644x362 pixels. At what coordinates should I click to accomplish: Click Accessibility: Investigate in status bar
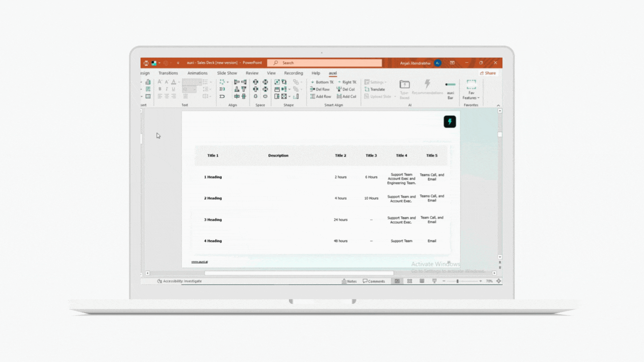pos(179,281)
